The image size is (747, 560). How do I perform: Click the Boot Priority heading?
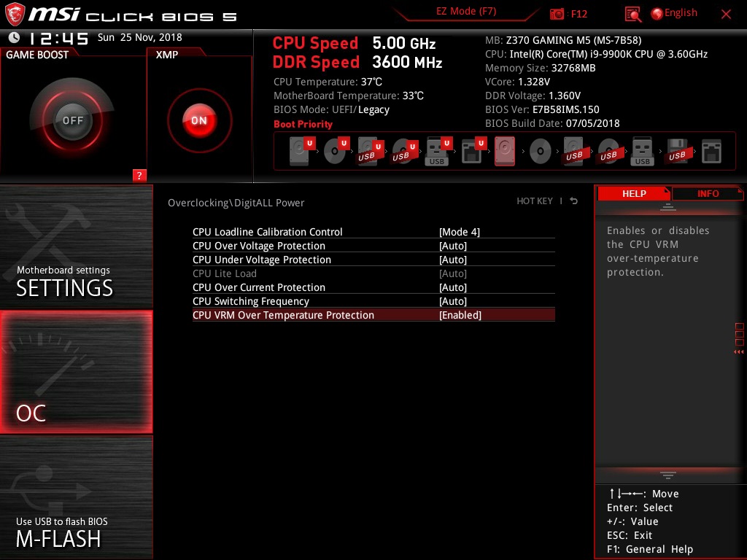pyautogui.click(x=303, y=124)
